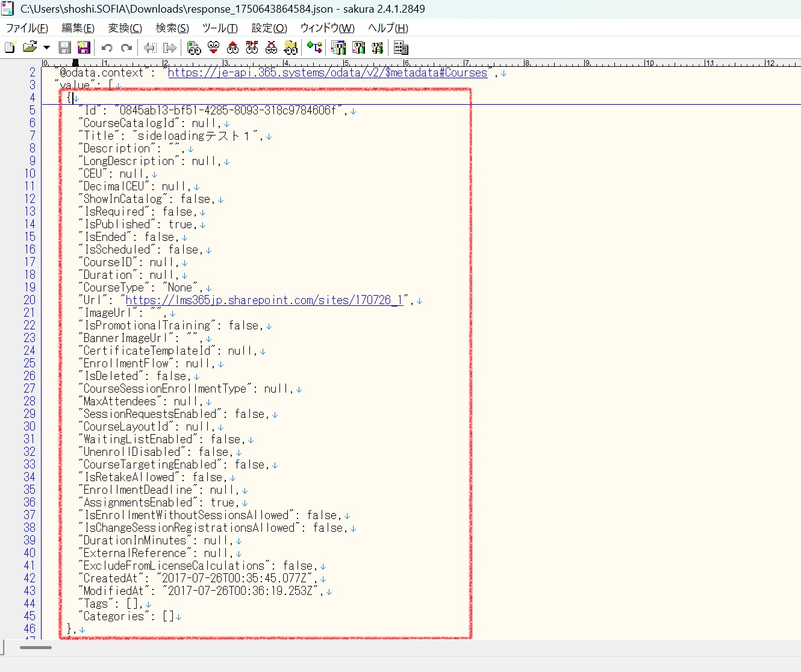Open the type settings list icon

pyautogui.click(x=338, y=48)
